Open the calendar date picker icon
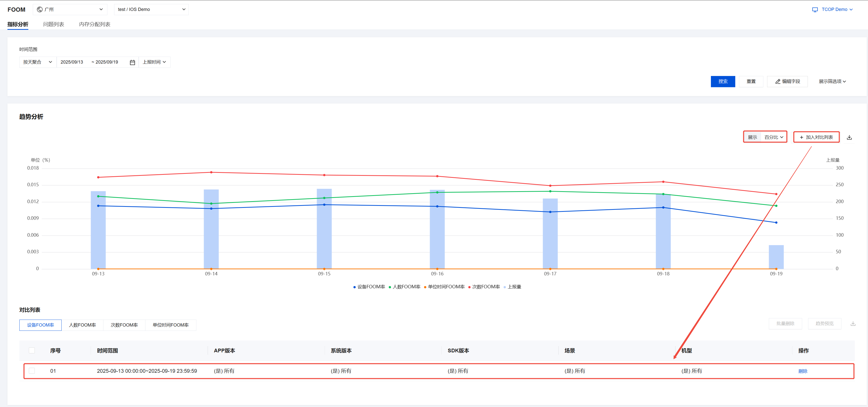Screen dimensions: 868x407 [132, 62]
